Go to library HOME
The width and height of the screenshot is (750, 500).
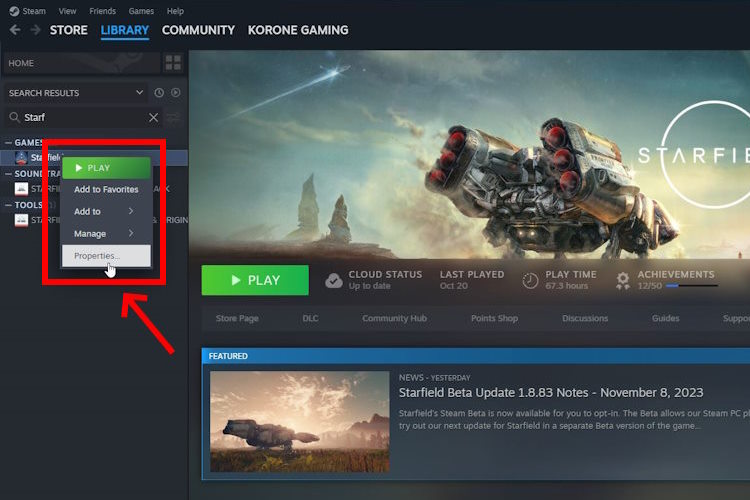(82, 63)
